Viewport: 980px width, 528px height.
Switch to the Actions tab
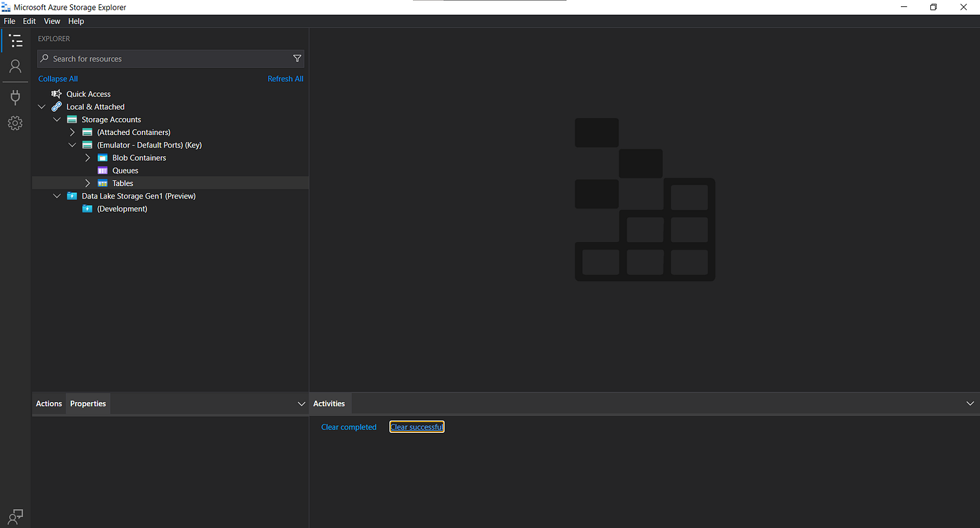point(49,404)
